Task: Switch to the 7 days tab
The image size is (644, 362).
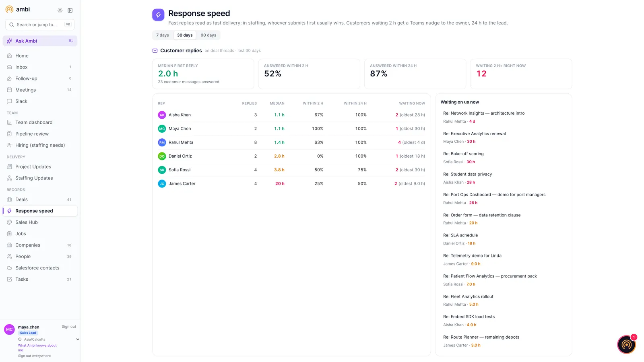Action: [x=163, y=35]
